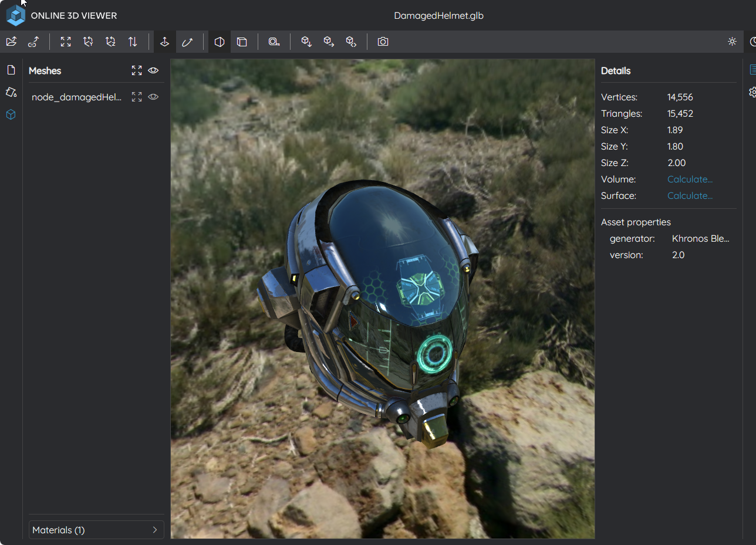756x545 pixels.
Task: Click the Asset properties heading
Action: 636,222
